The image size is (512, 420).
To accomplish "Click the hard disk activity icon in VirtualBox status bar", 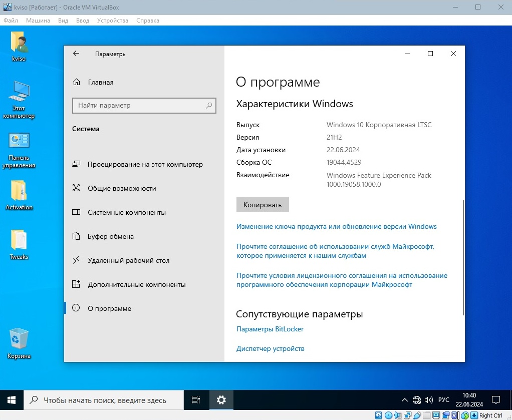I will [378, 415].
